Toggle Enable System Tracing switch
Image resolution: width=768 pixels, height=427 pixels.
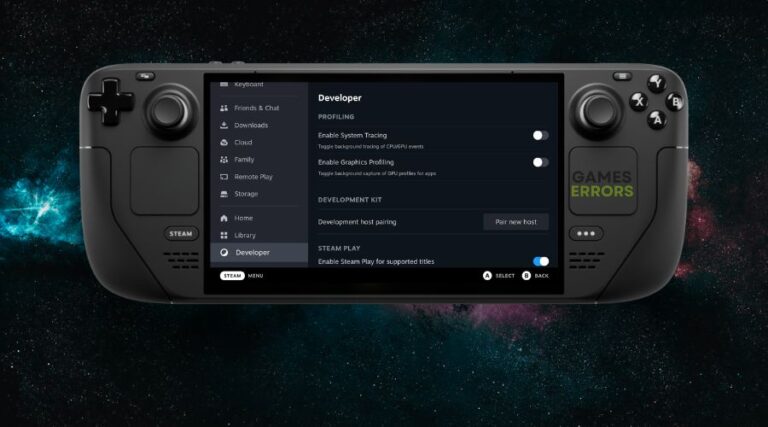coord(541,135)
